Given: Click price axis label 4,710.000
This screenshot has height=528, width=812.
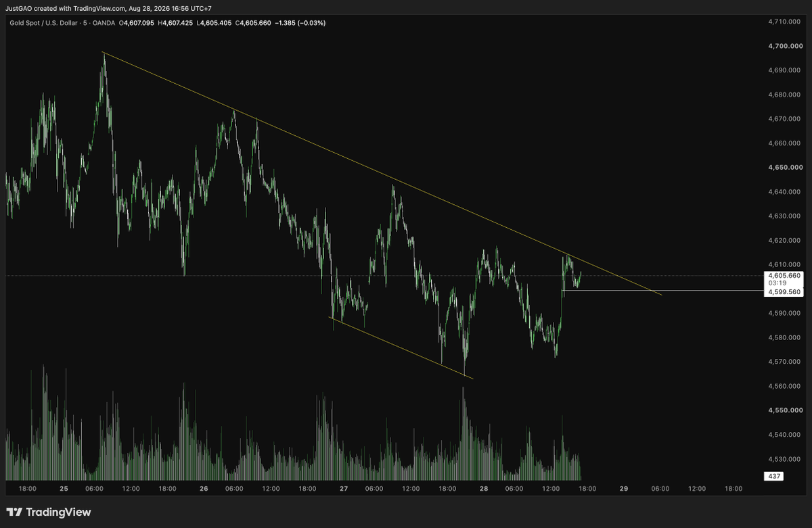Looking at the screenshot, I should [785, 22].
